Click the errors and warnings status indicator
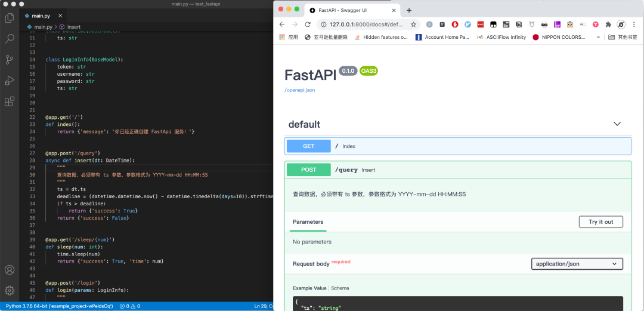The width and height of the screenshot is (644, 311). [130, 306]
